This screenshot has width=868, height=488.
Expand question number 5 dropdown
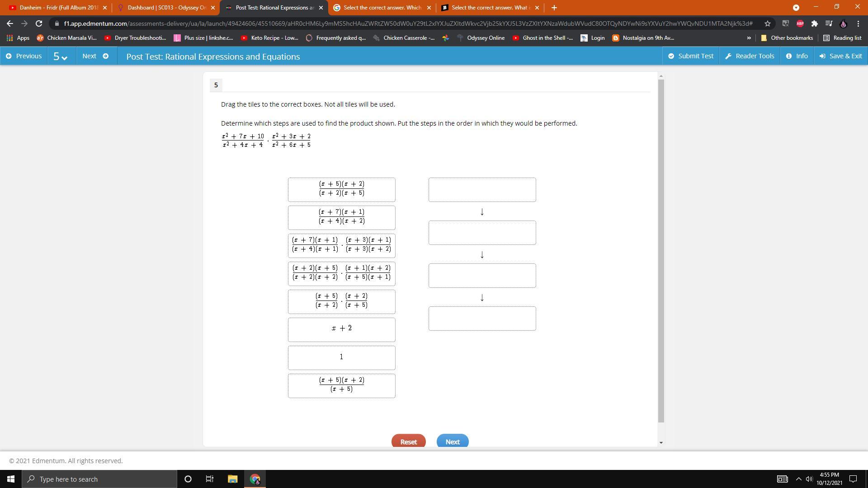(60, 56)
